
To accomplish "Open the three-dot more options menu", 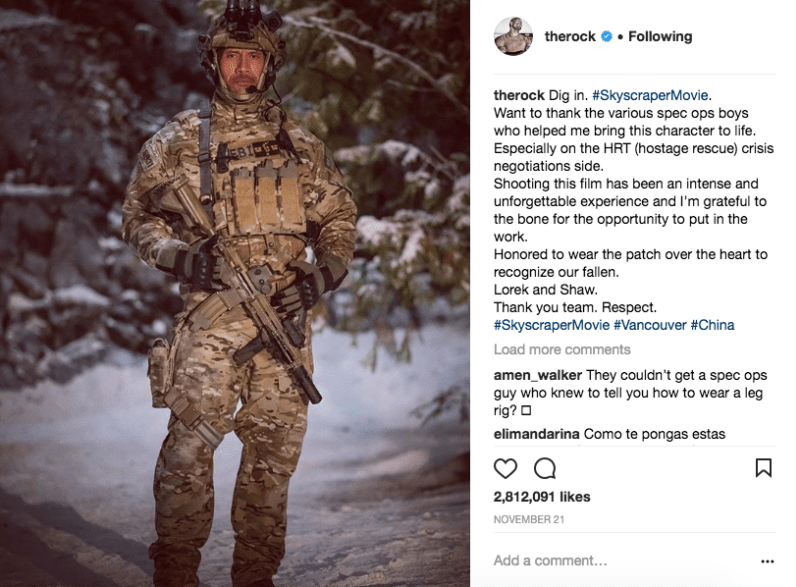I will 767,561.
